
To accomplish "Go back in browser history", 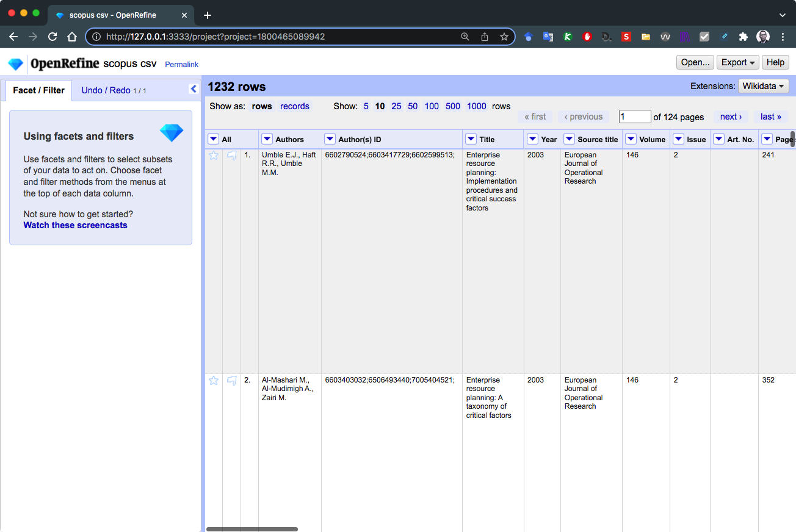I will click(x=13, y=37).
